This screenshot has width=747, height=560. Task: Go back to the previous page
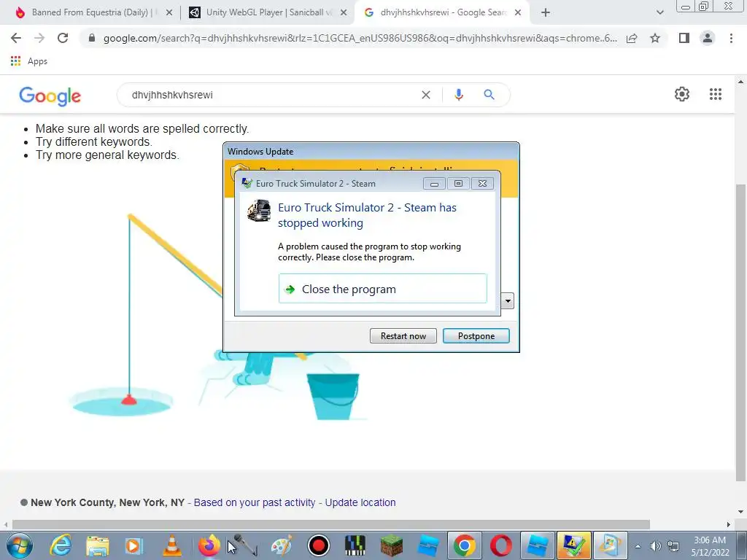[x=16, y=38]
